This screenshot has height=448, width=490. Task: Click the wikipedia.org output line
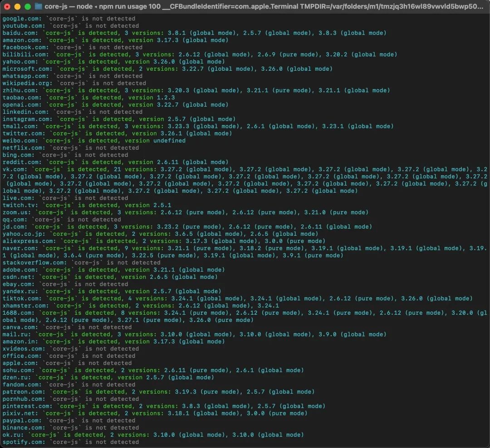74,83
